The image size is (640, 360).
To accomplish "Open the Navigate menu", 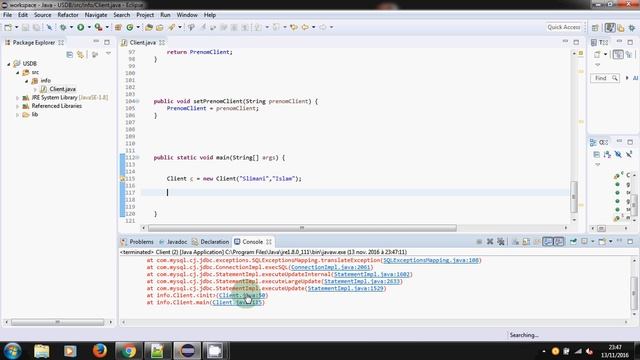I will pos(96,15).
